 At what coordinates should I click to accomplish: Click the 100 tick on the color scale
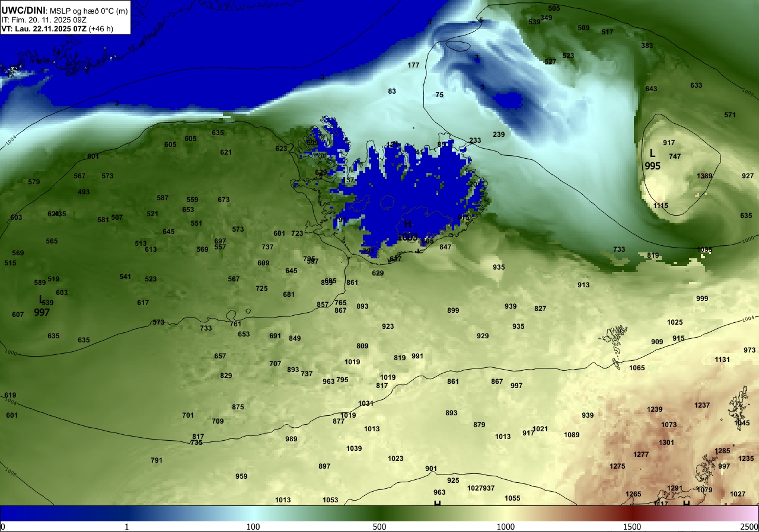pyautogui.click(x=253, y=527)
